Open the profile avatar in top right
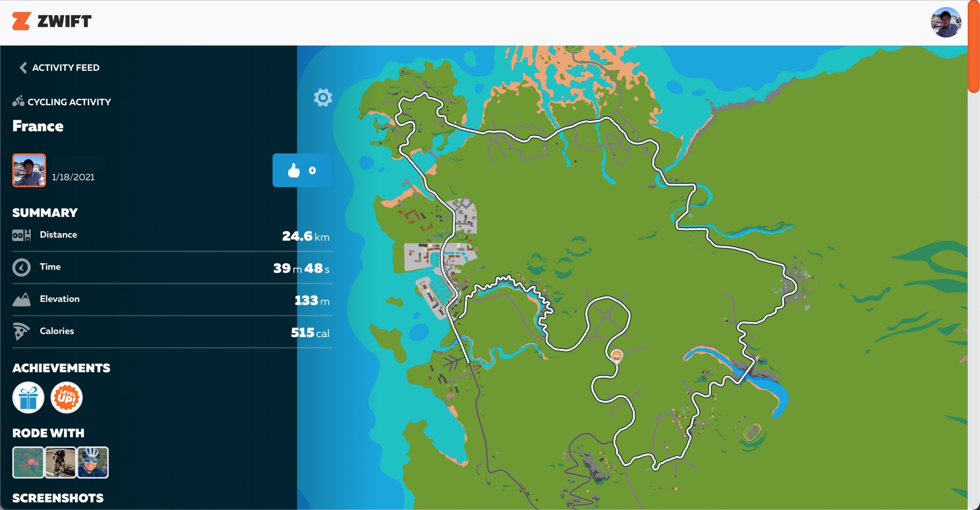 [x=946, y=22]
